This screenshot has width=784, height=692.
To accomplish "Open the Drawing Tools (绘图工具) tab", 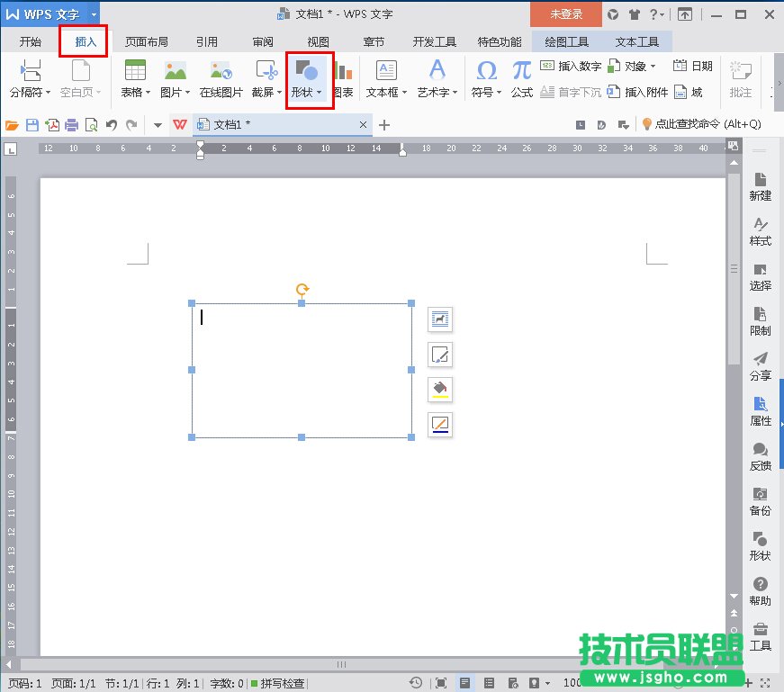I will (566, 41).
